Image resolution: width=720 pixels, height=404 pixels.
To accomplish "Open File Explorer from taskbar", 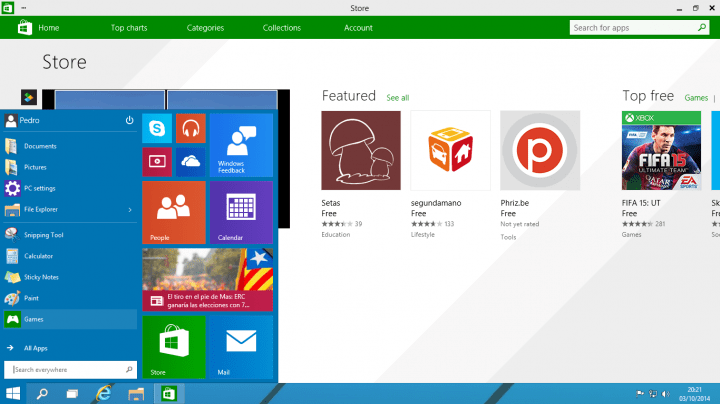I will tap(136, 393).
